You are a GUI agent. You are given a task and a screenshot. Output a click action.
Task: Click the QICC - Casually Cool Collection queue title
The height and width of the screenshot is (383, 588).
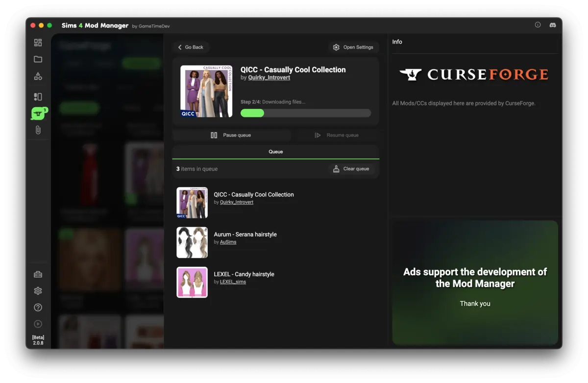[x=254, y=194]
